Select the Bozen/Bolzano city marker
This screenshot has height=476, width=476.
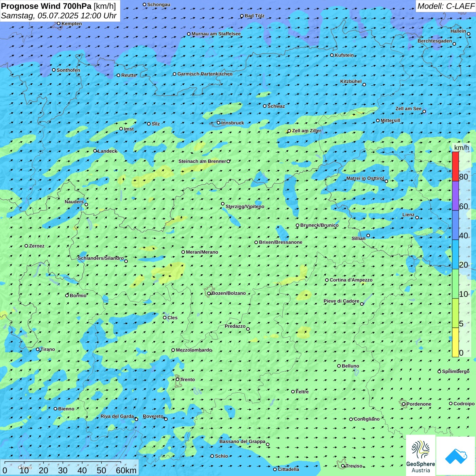click(209, 293)
